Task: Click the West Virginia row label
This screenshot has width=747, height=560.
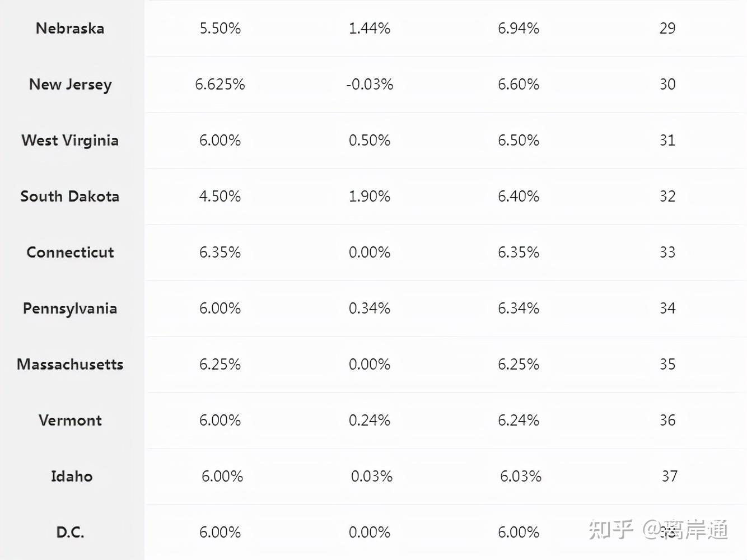Action: [x=70, y=141]
